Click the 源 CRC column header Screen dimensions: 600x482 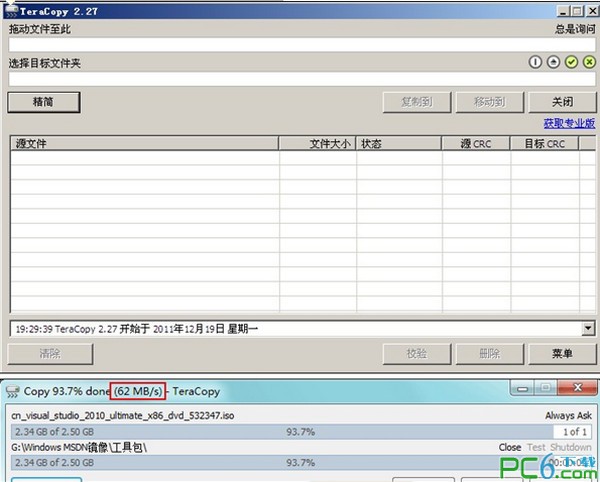pos(476,143)
